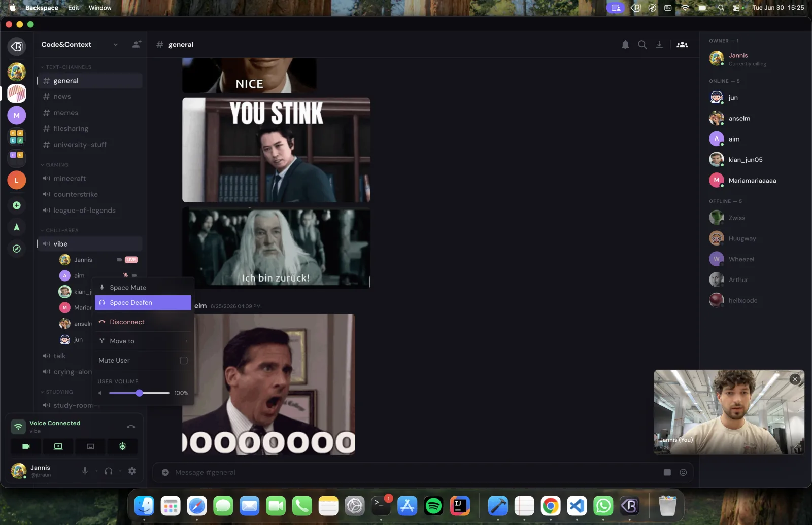Viewport: 812px width, 525px height.
Task: Open the YOU STINK meme image
Action: pos(276,150)
